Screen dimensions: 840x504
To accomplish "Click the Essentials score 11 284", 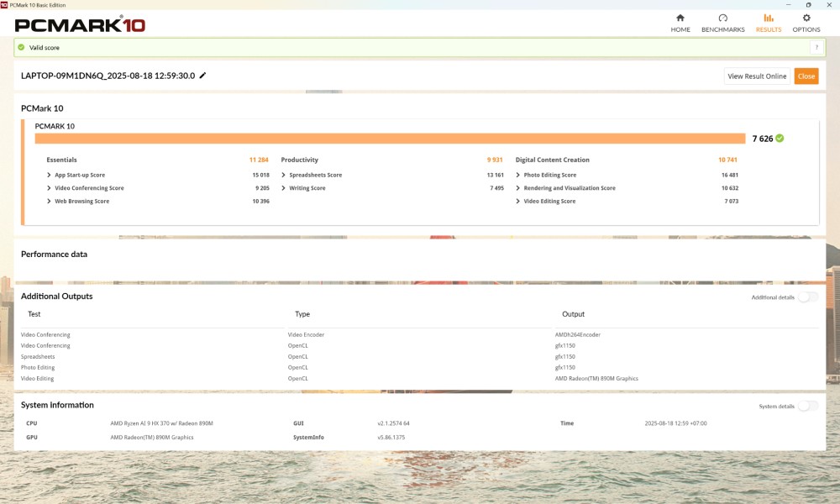I will tap(259, 160).
